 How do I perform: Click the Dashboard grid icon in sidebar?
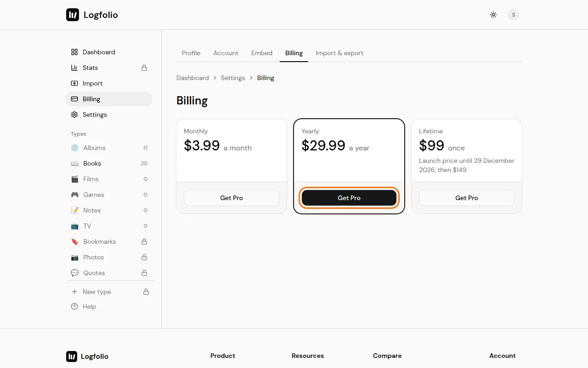(x=74, y=52)
